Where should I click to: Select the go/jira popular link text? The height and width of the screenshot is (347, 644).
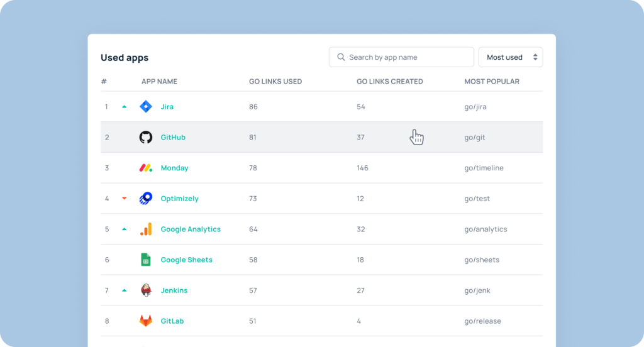click(475, 107)
